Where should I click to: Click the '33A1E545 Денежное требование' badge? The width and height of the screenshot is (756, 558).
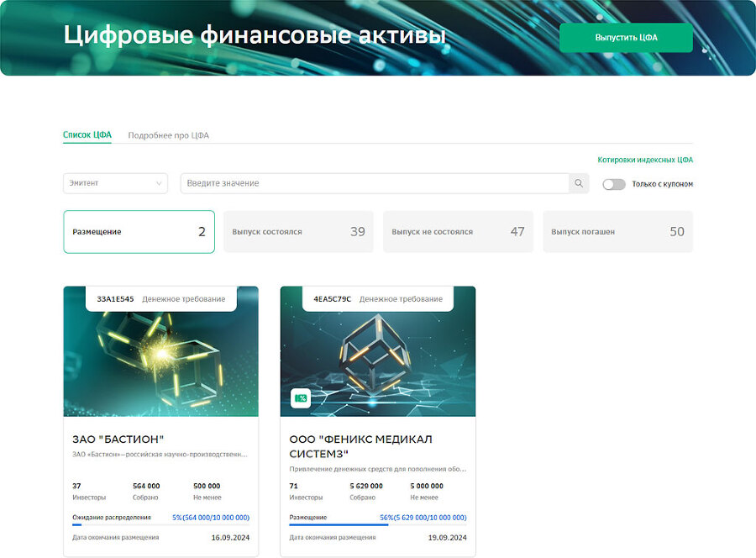point(157,298)
